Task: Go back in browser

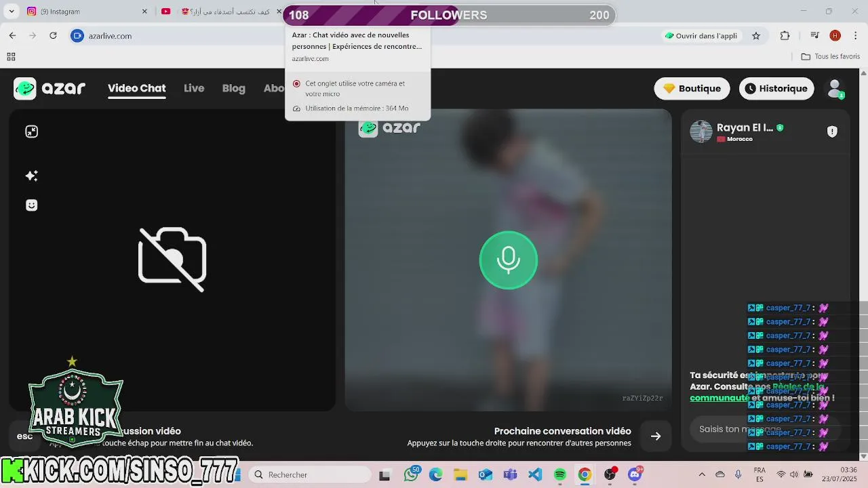Action: [12, 36]
